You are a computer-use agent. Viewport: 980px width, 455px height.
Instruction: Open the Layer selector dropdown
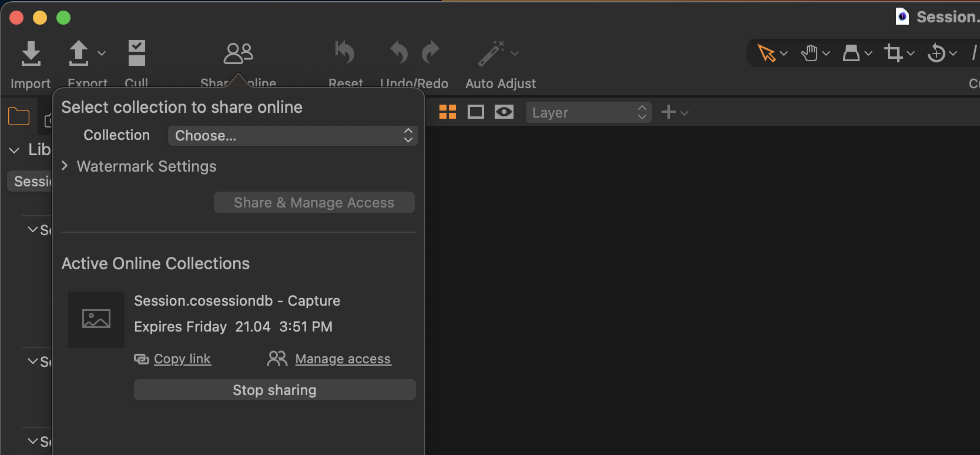[x=589, y=112]
